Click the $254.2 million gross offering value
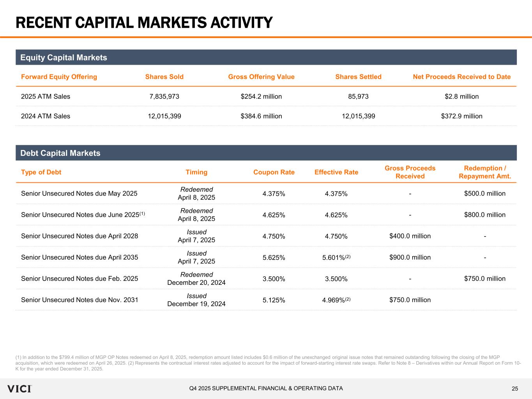Image resolution: width=532 pixels, height=399 pixels. point(261,96)
